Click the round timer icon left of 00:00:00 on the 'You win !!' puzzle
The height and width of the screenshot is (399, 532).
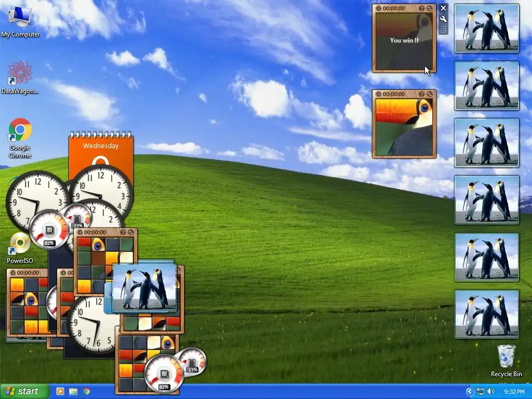pos(379,8)
